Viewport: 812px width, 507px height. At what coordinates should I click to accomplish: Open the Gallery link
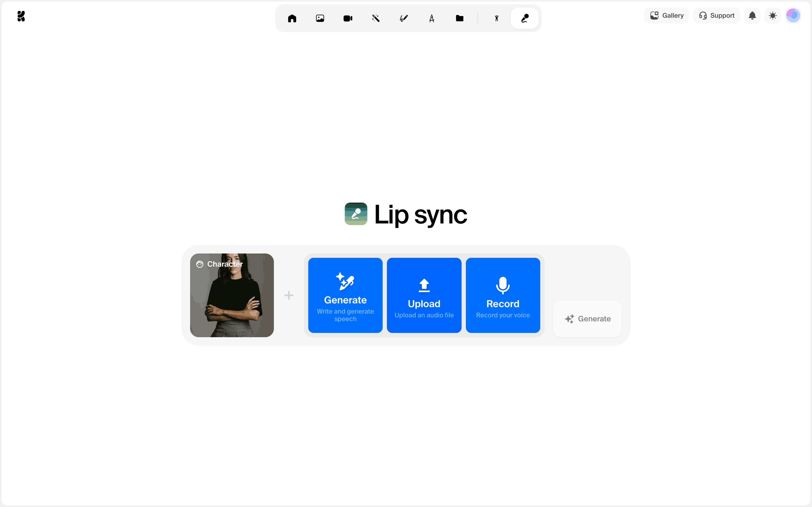tap(666, 16)
